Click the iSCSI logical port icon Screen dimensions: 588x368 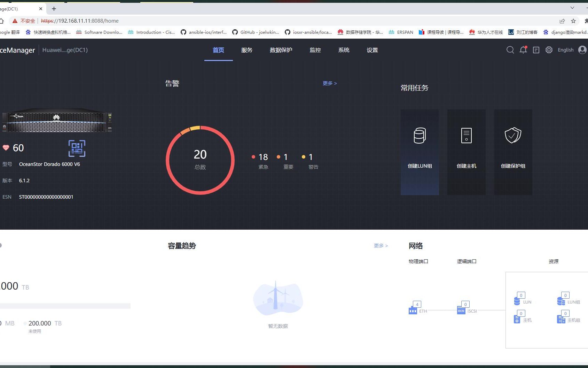click(x=461, y=310)
